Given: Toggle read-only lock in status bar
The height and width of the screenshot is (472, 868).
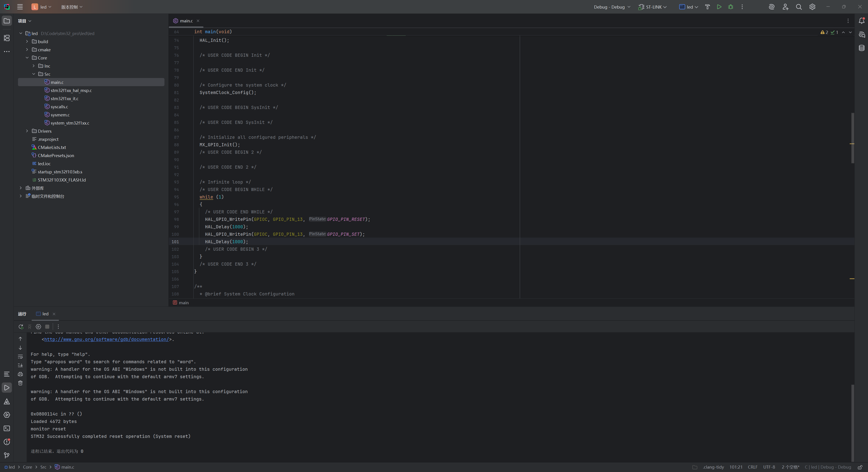Looking at the screenshot, I should (x=860, y=467).
